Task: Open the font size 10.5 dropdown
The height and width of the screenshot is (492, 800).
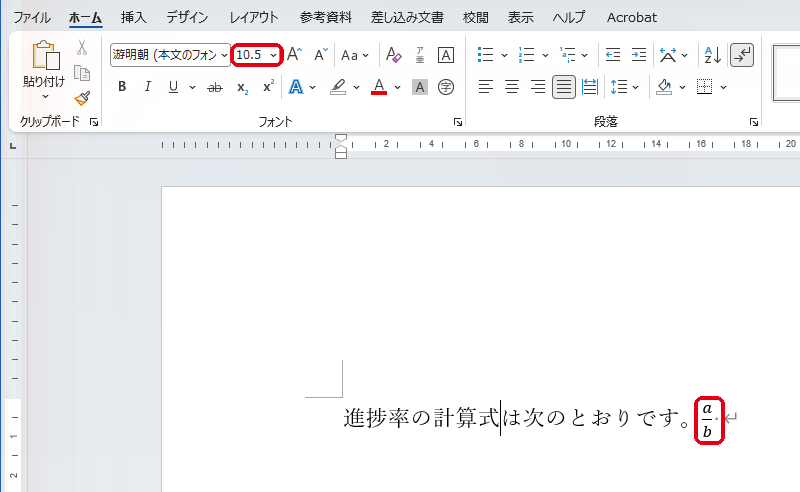Action: [x=274, y=55]
